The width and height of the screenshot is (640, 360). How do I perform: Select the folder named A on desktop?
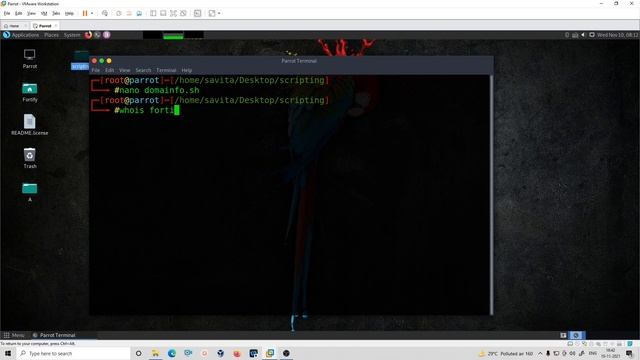click(29, 192)
